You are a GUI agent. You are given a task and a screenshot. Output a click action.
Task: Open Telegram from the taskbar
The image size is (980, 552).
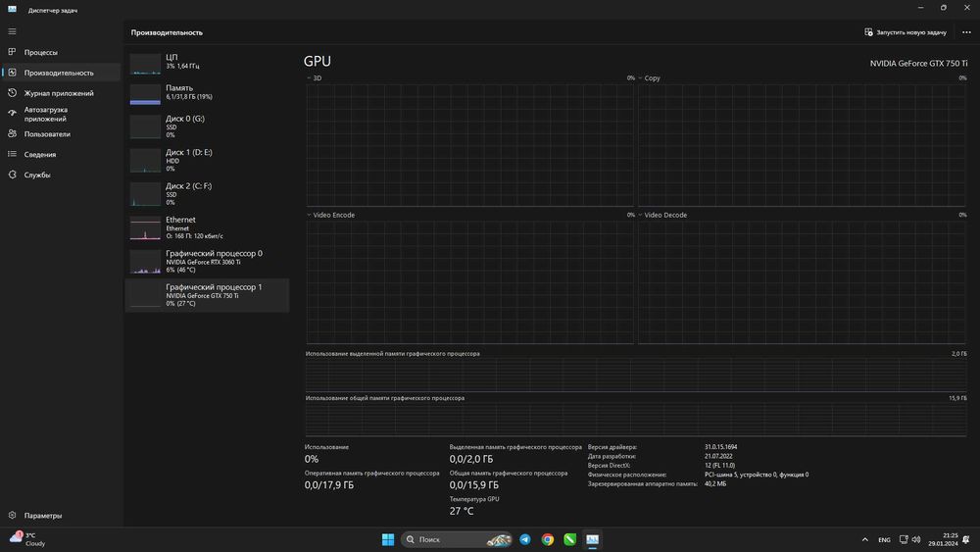(525, 540)
